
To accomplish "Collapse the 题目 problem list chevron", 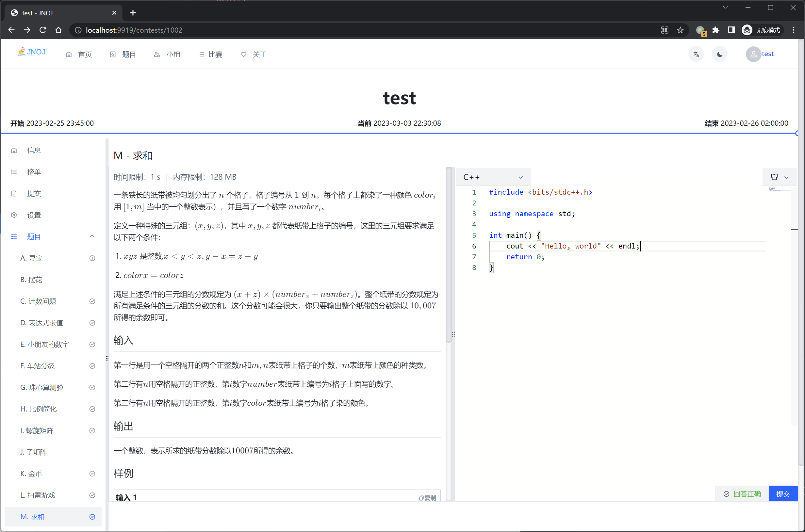I will tap(92, 236).
